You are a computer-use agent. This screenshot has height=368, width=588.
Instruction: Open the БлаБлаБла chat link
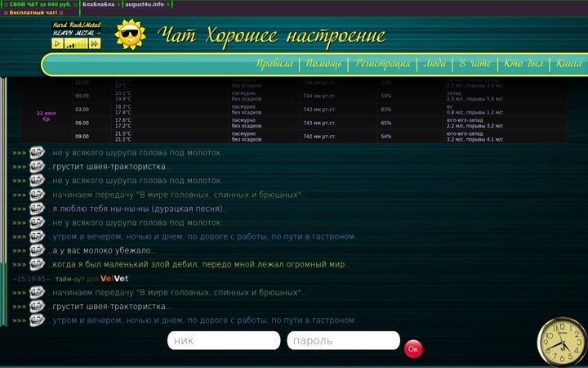(x=99, y=4)
